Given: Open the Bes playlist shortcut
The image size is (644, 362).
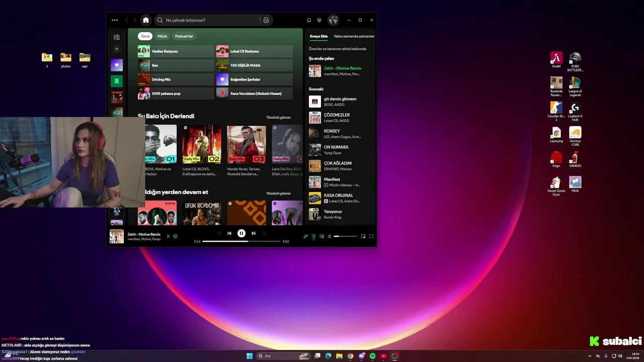Looking at the screenshot, I should click(x=176, y=65).
